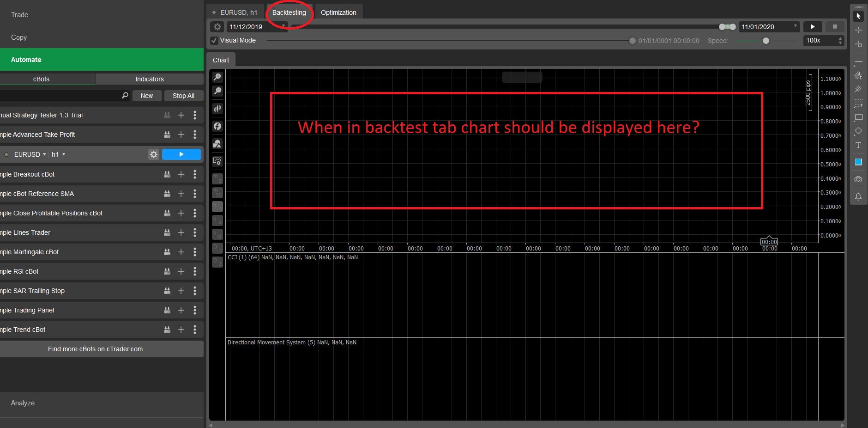The width and height of the screenshot is (868, 428).
Task: Zoom in on the chart
Action: (x=217, y=77)
